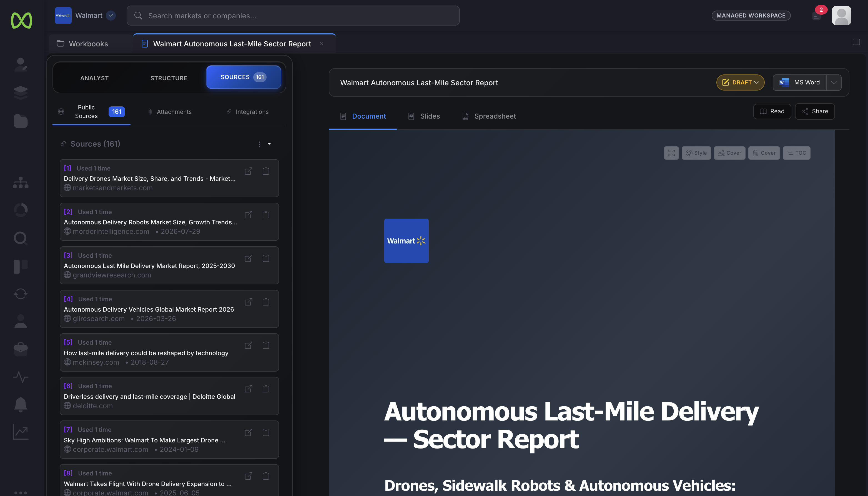This screenshot has width=868, height=496.
Task: Open the activity pulse sidebar icon
Action: click(x=21, y=377)
